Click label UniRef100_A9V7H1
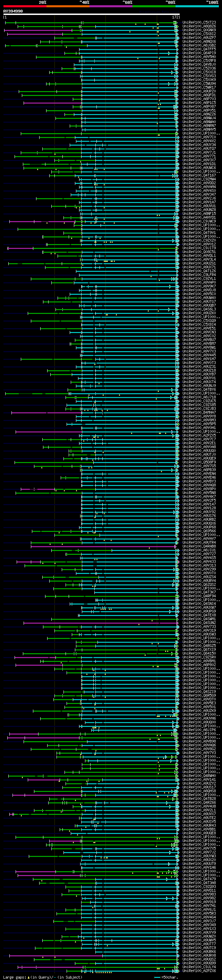The height and width of the screenshot is (980, 222). pyautogui.click(x=199, y=906)
